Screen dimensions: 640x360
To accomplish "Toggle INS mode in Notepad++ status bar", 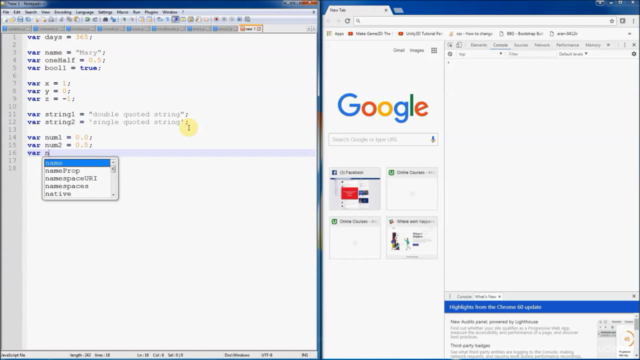I will pos(304,355).
